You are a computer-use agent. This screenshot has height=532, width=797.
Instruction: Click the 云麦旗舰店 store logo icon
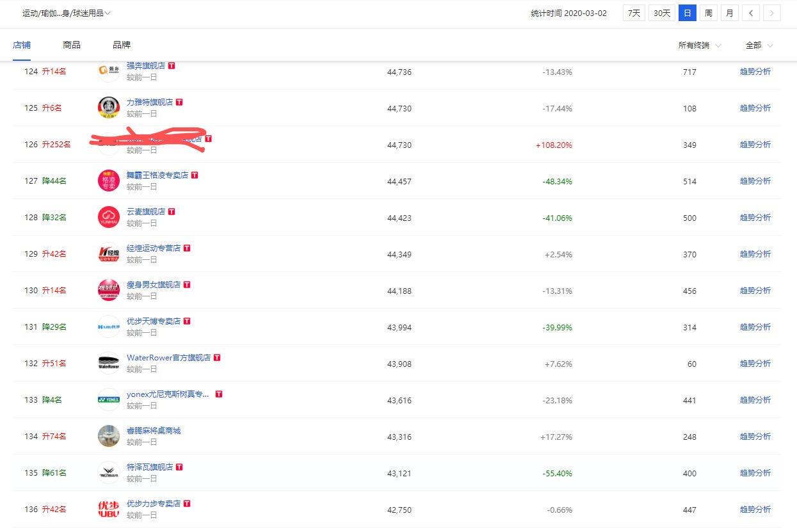point(109,217)
